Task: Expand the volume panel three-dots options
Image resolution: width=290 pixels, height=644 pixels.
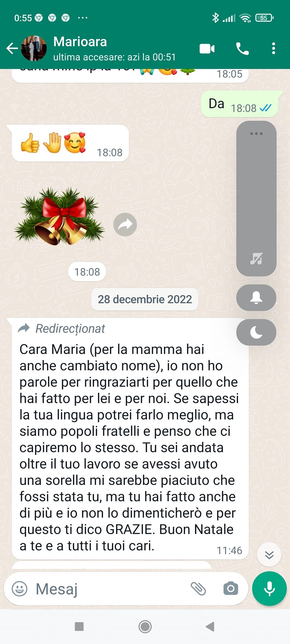Action: pos(256,134)
